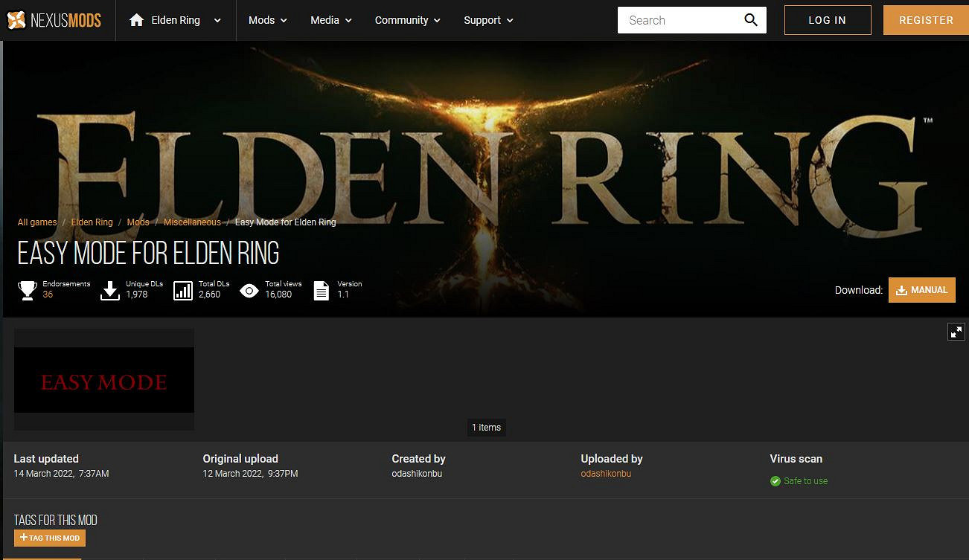The width and height of the screenshot is (969, 560).
Task: Click the home icon beside Elden Ring
Action: pos(136,20)
